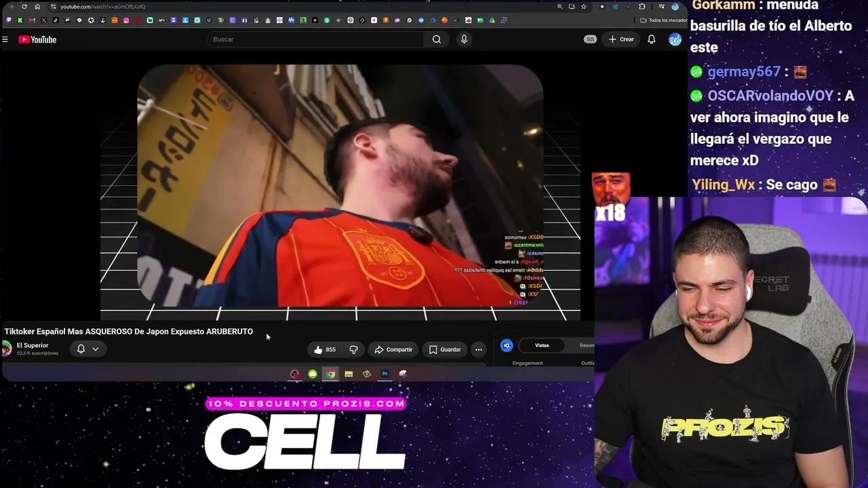Reload the page in the browser
Screen dimensions: 868x488
point(24,7)
